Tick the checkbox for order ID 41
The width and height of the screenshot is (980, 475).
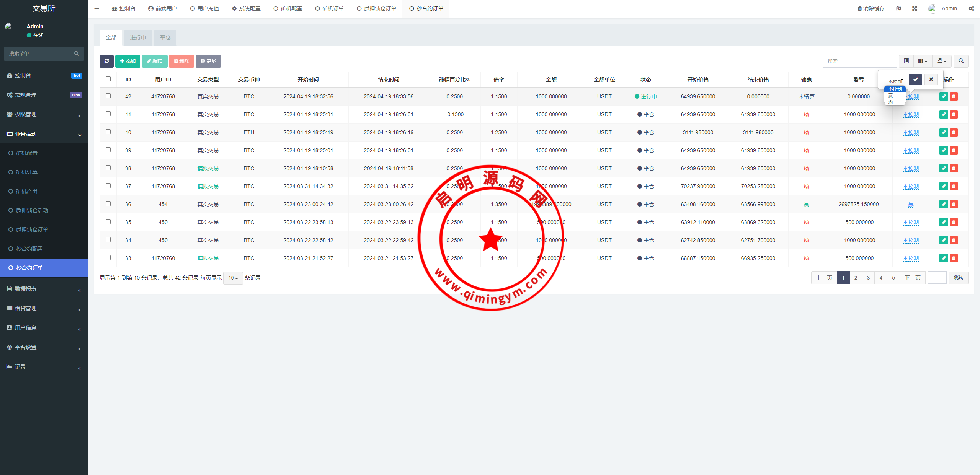tap(108, 114)
